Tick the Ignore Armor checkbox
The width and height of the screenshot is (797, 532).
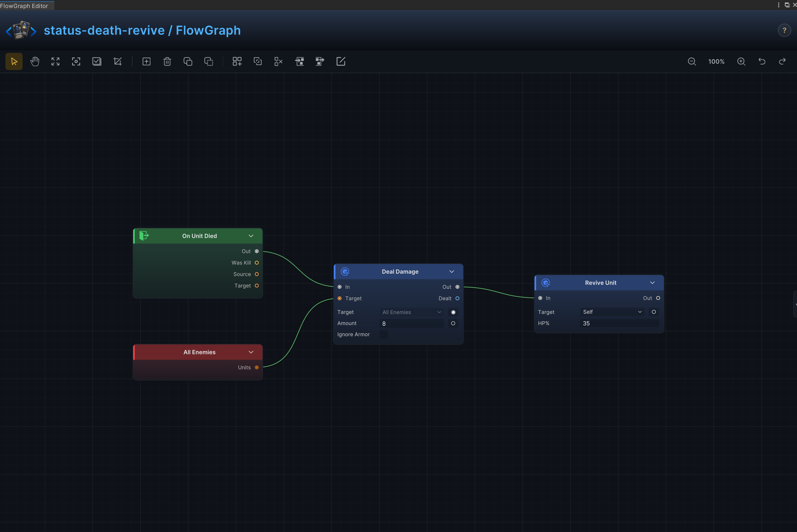384,334
